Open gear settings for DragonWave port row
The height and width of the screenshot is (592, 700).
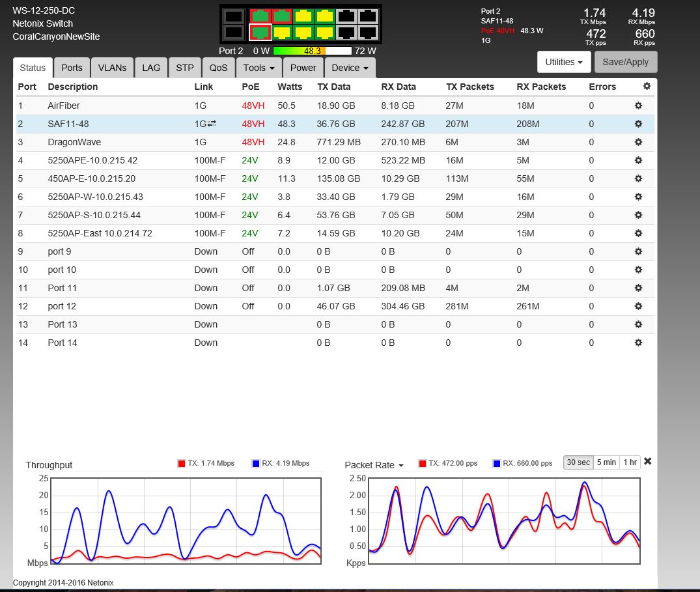tap(638, 142)
